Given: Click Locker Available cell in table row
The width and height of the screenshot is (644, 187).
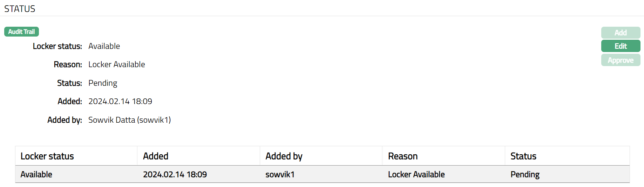Looking at the screenshot, I should pos(416,174).
